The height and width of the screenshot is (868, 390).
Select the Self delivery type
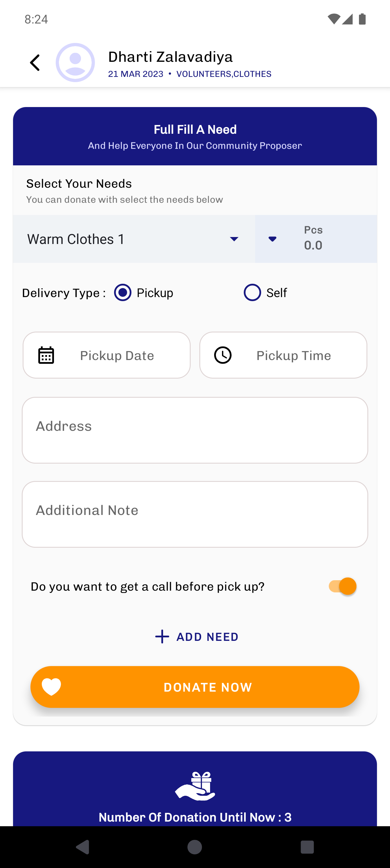tap(252, 292)
